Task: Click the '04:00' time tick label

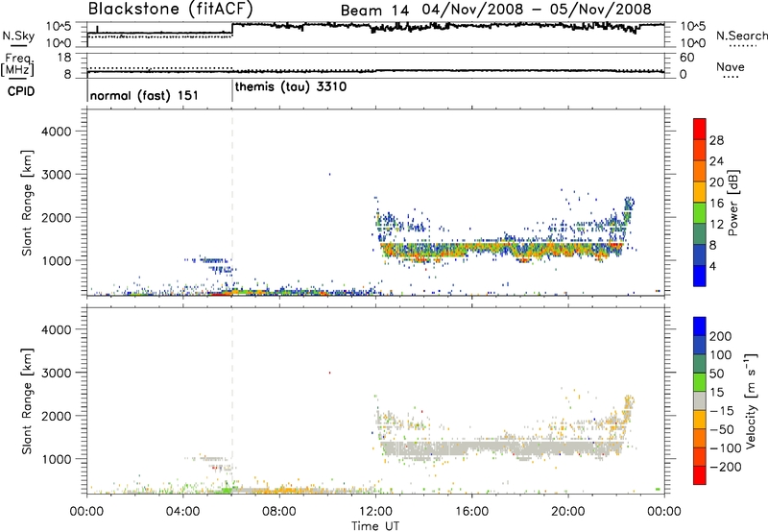Action: [x=182, y=512]
